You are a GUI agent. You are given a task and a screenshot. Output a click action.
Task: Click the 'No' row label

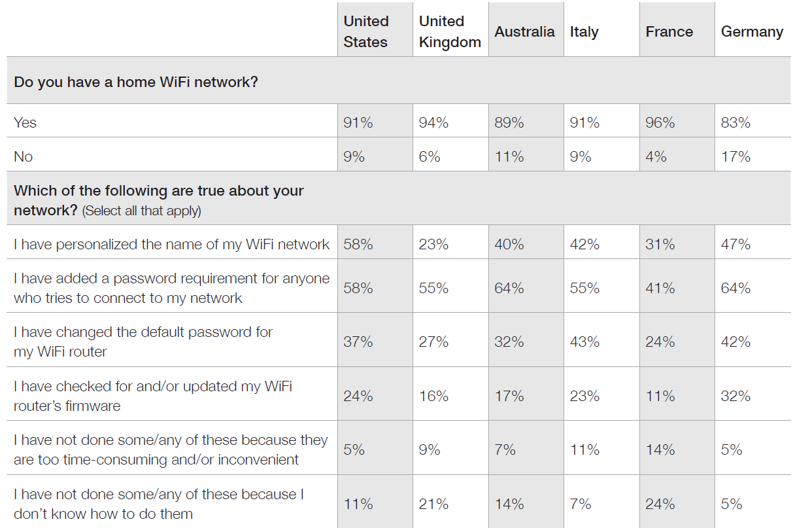[24, 156]
